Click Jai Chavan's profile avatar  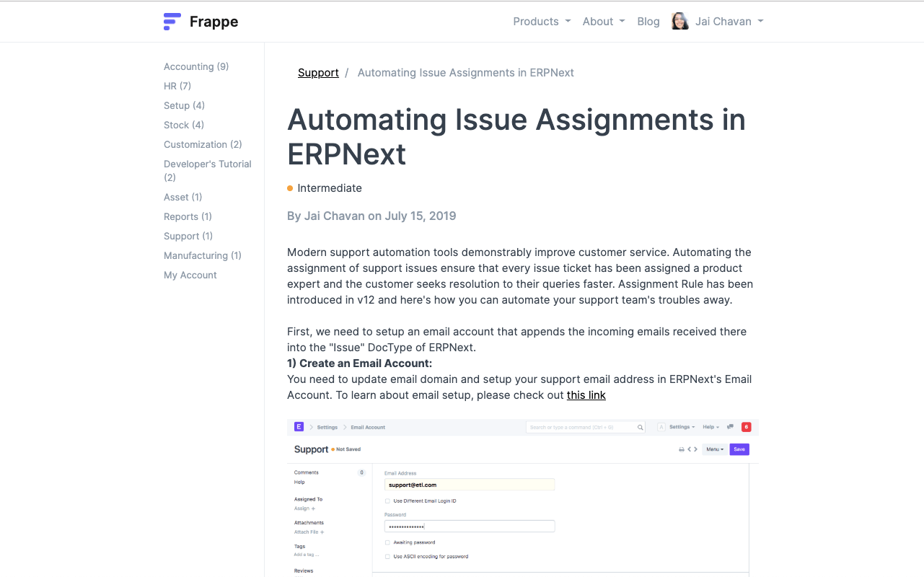coord(679,21)
